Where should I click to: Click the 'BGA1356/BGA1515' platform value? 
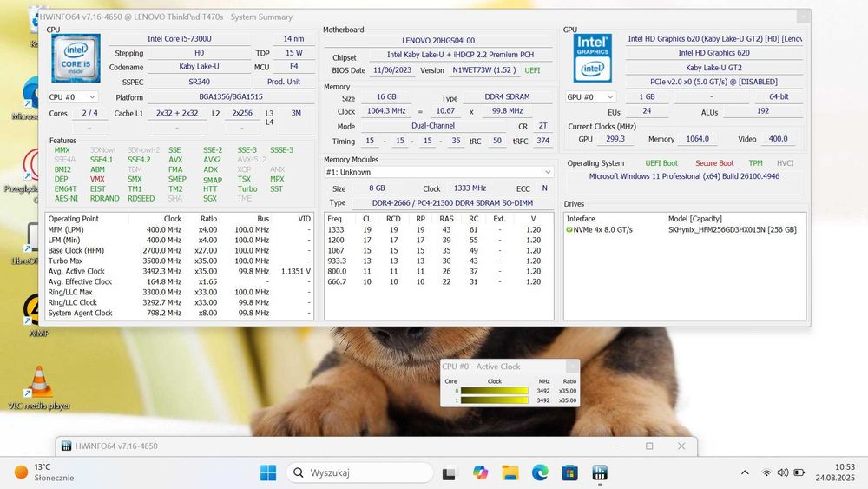(x=231, y=97)
